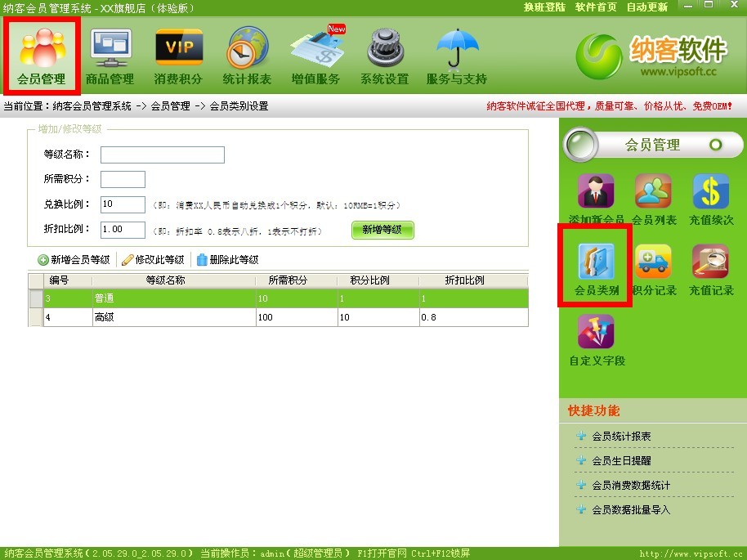Click the 等级名称 column header
This screenshot has height=560, width=747.
[x=174, y=280]
